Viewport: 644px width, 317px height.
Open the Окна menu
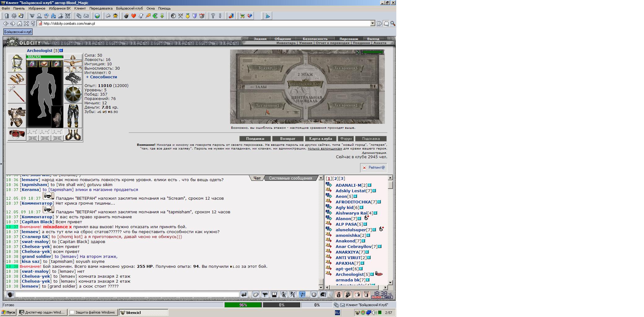[150, 8]
